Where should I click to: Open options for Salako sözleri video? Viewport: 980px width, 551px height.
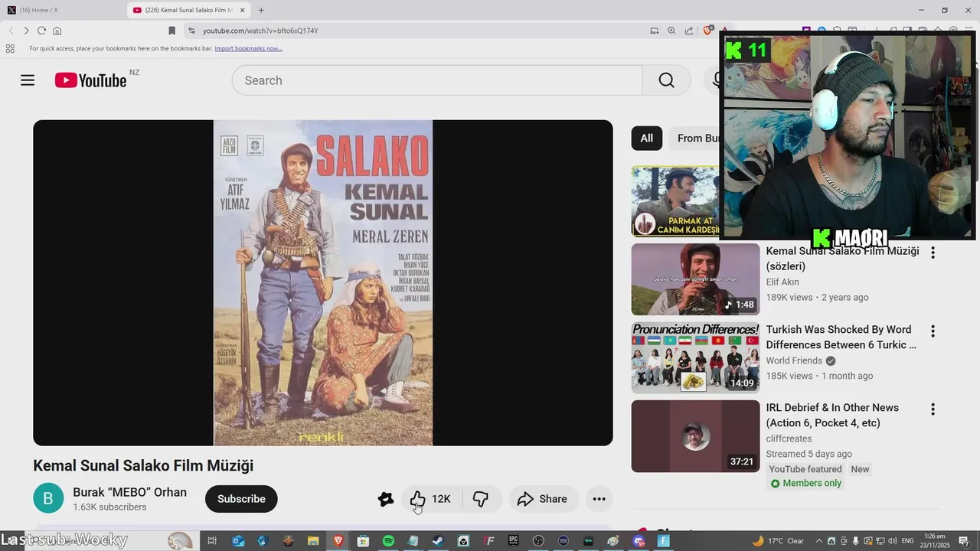[x=933, y=253]
